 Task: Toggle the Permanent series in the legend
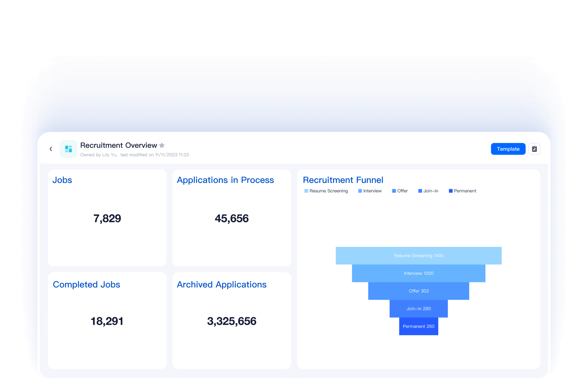462,191
